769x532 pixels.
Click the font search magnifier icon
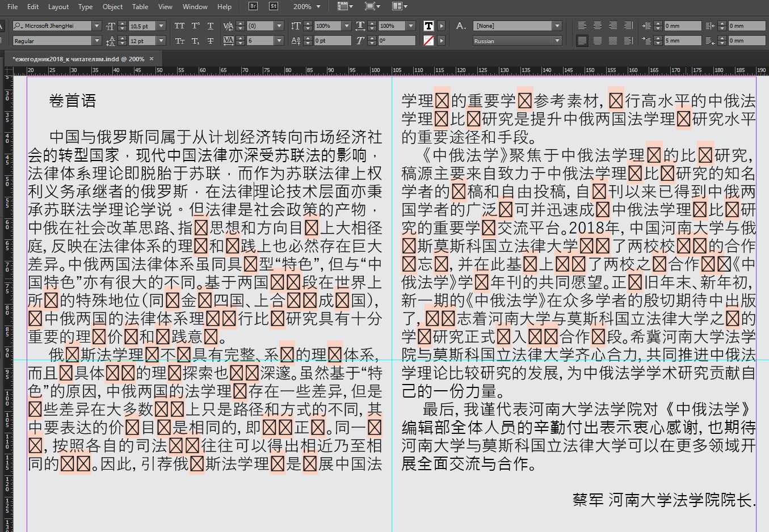pyautogui.click(x=18, y=26)
